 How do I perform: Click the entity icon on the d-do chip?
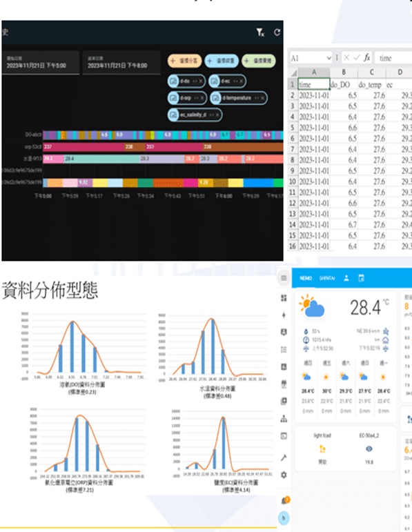coord(173,81)
